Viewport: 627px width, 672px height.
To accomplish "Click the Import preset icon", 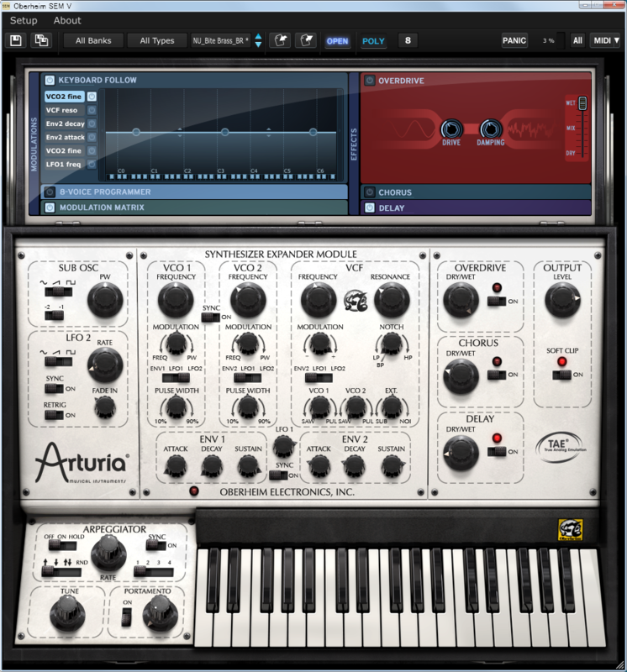I will [x=281, y=40].
